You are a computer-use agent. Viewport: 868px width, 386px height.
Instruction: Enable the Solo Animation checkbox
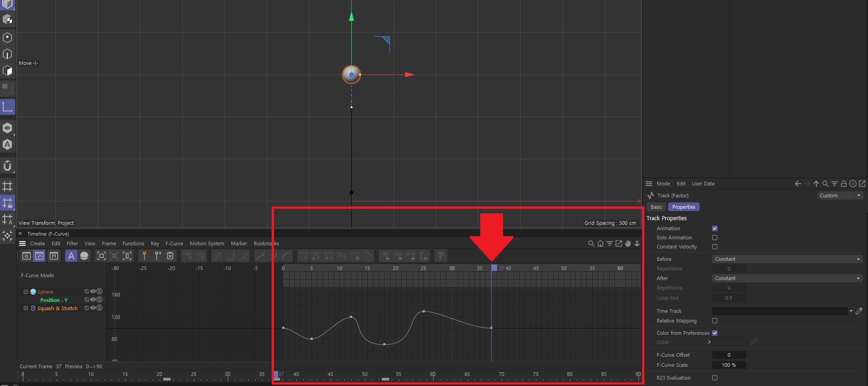[x=715, y=238]
